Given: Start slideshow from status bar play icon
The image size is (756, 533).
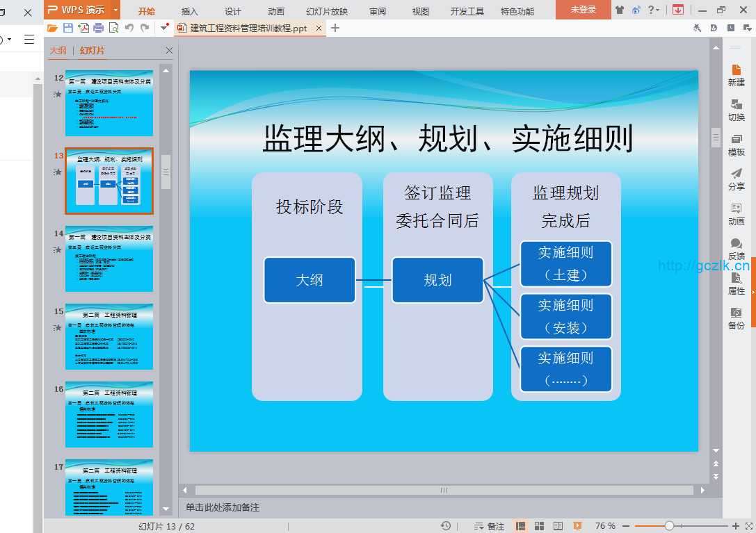Looking at the screenshot, I should 577,526.
